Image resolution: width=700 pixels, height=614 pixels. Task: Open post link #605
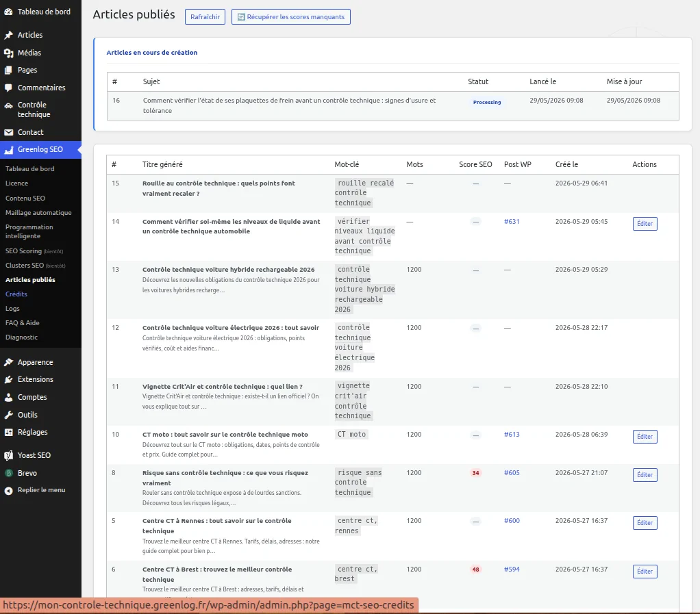coord(512,472)
